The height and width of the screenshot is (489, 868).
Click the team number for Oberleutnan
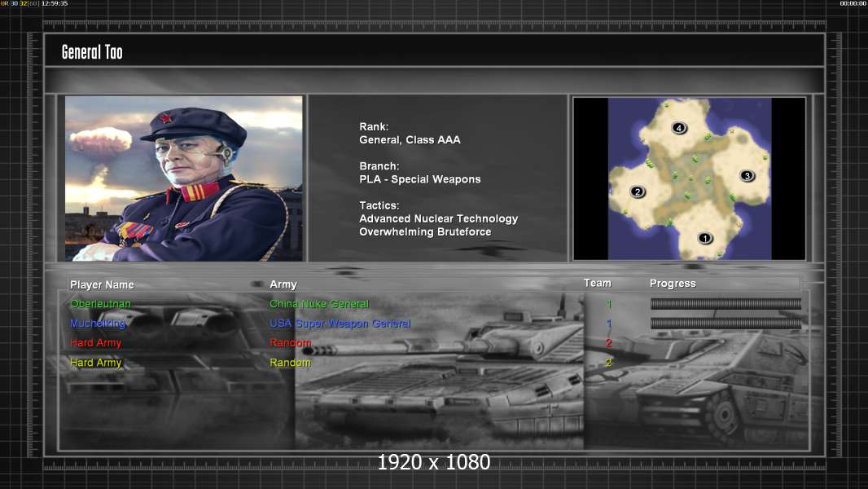[x=609, y=303]
